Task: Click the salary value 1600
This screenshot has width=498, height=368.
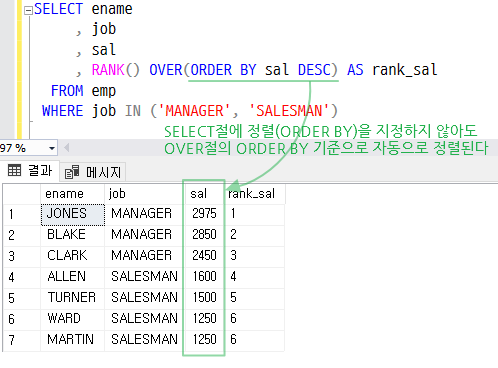Action: (204, 277)
